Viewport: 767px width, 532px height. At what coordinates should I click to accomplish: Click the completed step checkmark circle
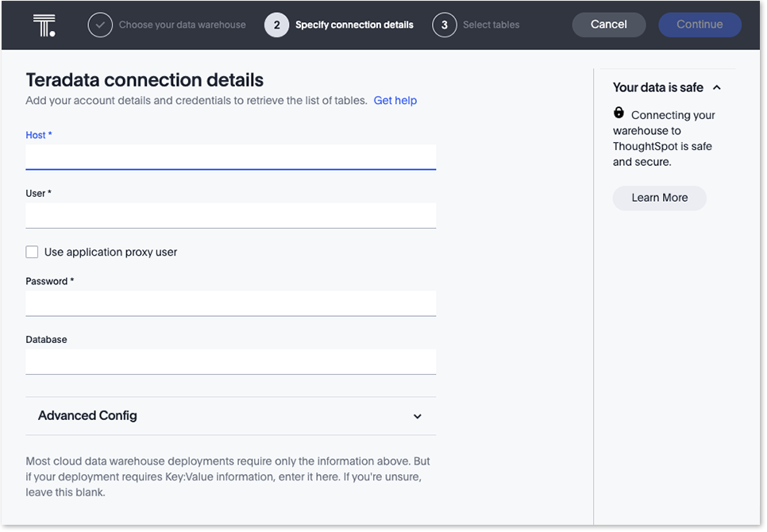[x=100, y=25]
